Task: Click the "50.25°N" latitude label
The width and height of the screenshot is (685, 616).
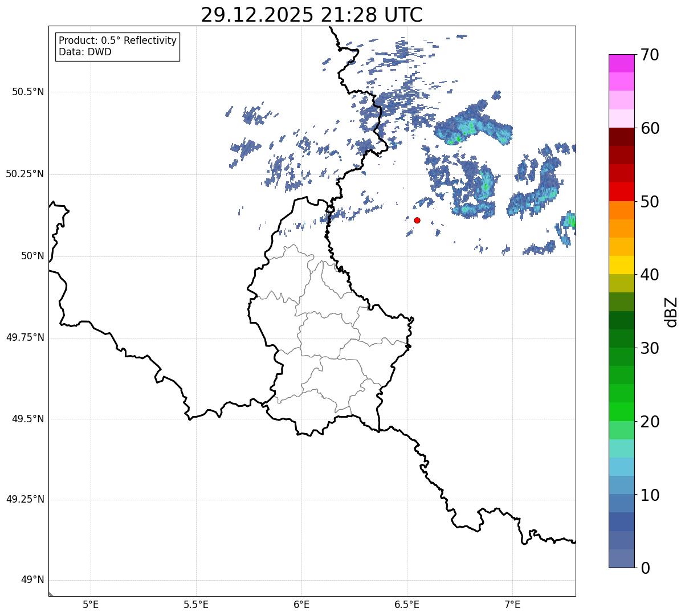Action: coord(25,174)
